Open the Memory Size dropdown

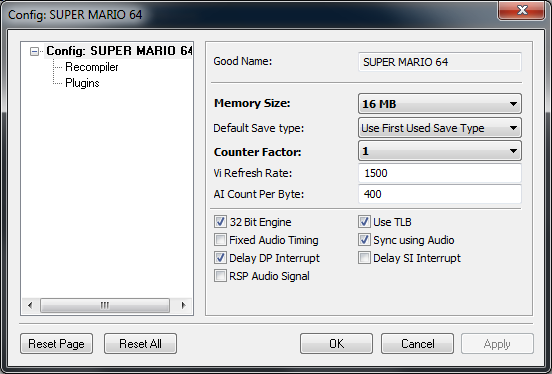(x=440, y=104)
